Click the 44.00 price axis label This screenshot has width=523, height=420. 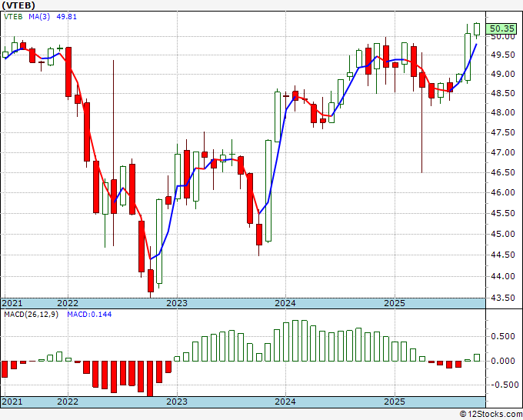tap(503, 276)
